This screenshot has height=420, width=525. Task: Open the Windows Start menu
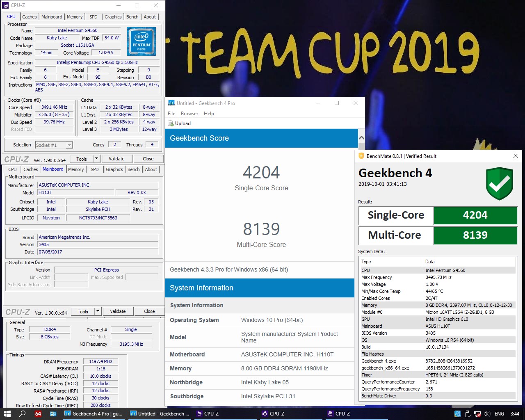tap(7, 414)
